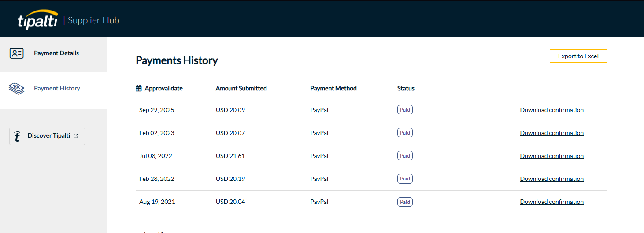
Task: Click the Paid badge for USD 20.09 payment
Action: 405,110
